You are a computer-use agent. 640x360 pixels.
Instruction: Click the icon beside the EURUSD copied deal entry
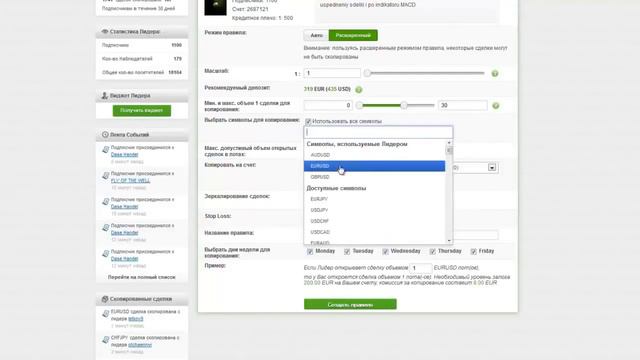click(x=105, y=314)
